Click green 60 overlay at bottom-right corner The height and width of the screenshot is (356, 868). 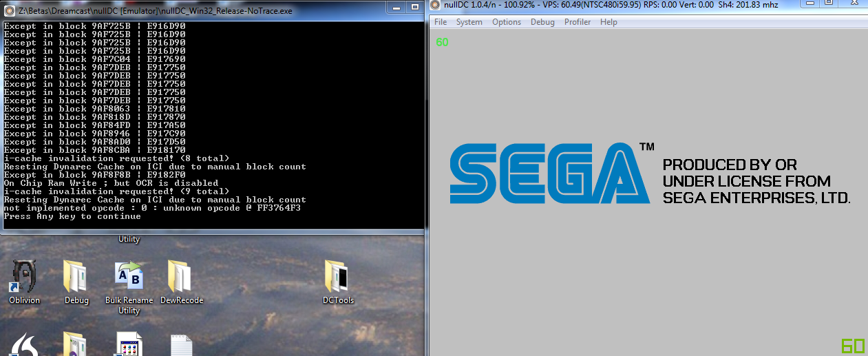853,346
